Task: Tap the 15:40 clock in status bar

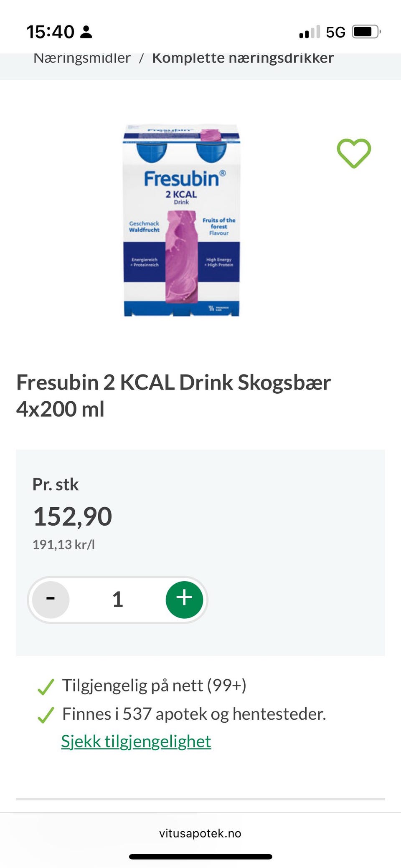Action: coord(50,32)
